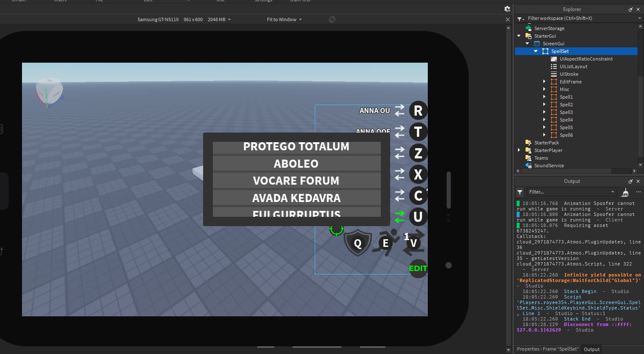This screenshot has height=354, width=644.
Task: Click the Output Filter text field
Action: pos(568,192)
